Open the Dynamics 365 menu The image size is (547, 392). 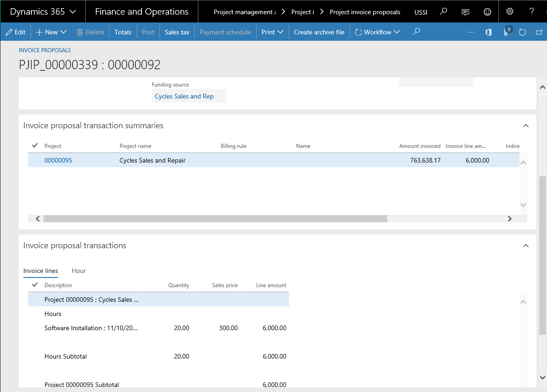pyautogui.click(x=43, y=11)
